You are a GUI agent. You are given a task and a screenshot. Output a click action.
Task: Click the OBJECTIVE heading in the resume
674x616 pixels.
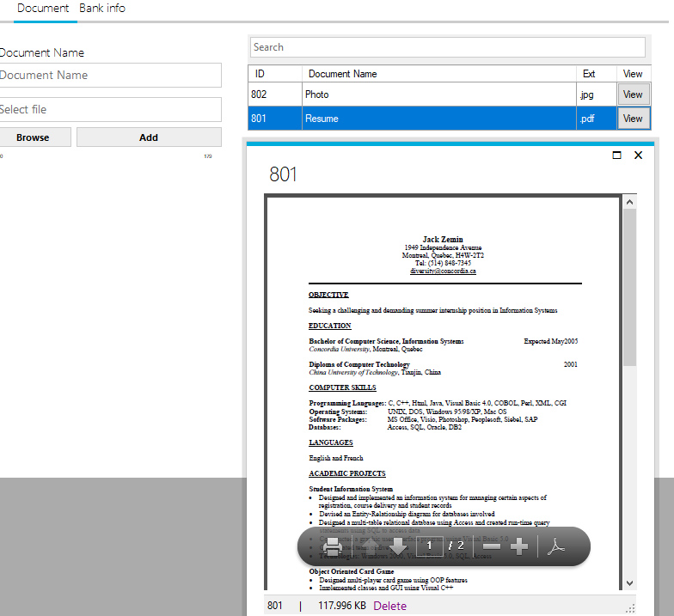(328, 295)
